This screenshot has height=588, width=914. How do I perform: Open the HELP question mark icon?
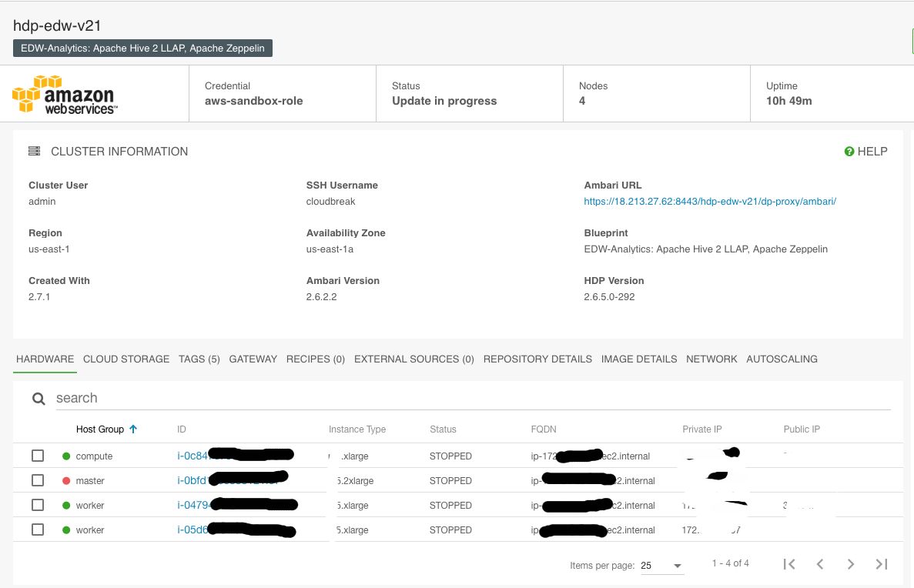849,152
